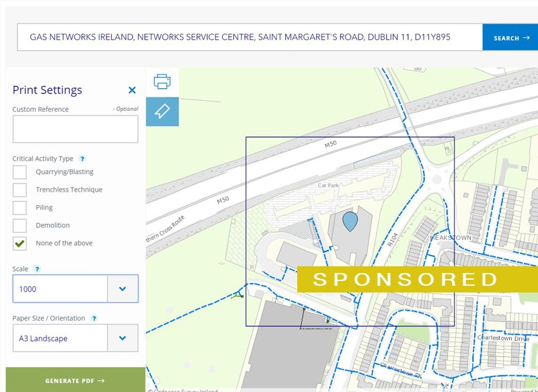Click the upper M50 label on map
The width and height of the screenshot is (538, 392).
pyautogui.click(x=331, y=145)
